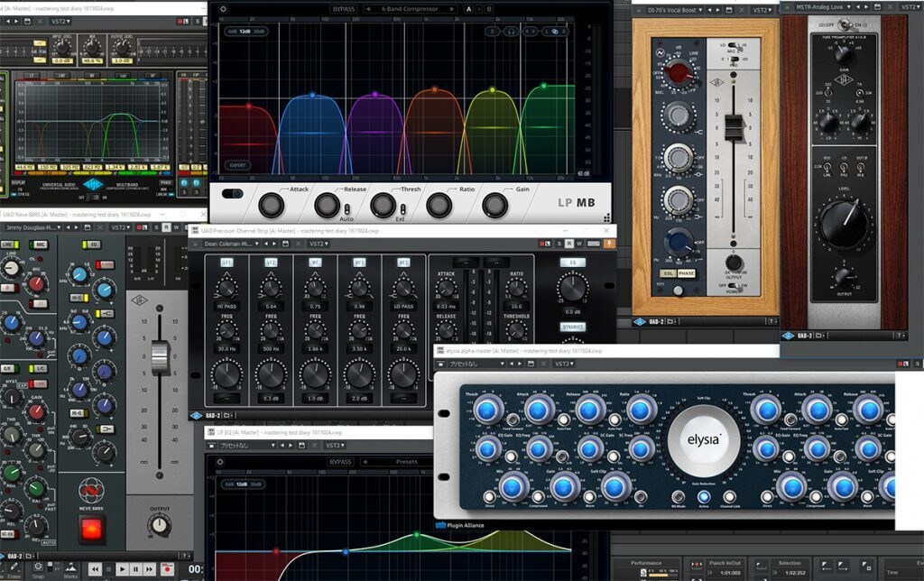This screenshot has width=924, height=581.
Task: Open the Dean Coleman preset dropdown
Action: (232, 244)
